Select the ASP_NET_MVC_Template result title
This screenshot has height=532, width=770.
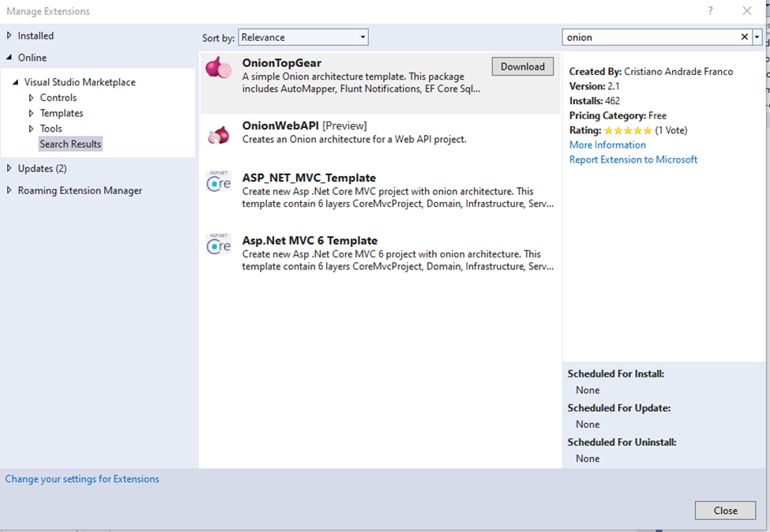click(309, 178)
